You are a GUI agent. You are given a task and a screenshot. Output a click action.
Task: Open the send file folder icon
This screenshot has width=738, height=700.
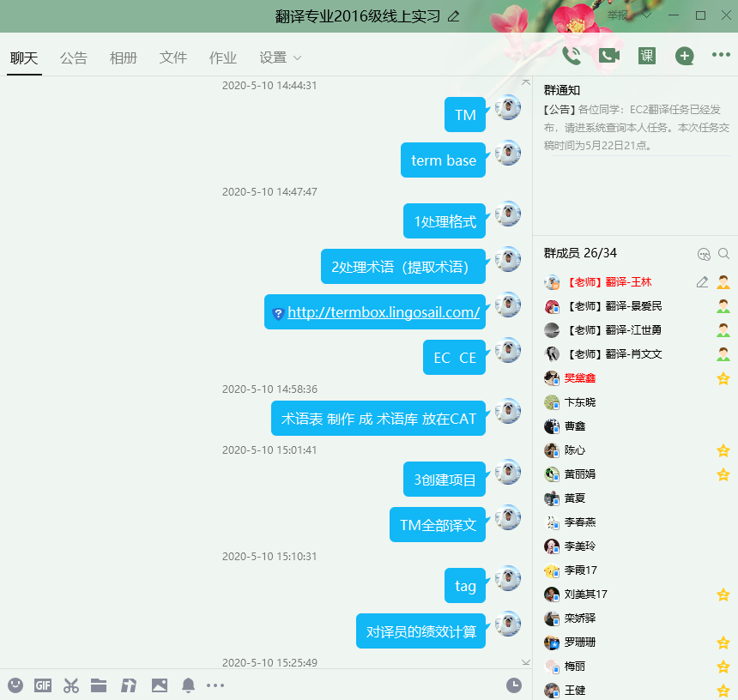tap(99, 685)
